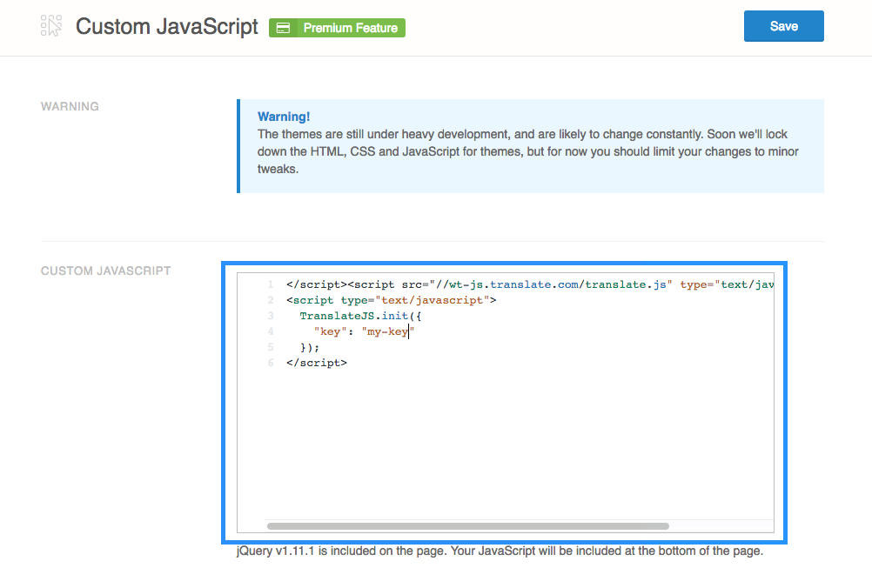Click the Custom JavaScript page title
Viewport: 872px width, 588px height.
[166, 27]
